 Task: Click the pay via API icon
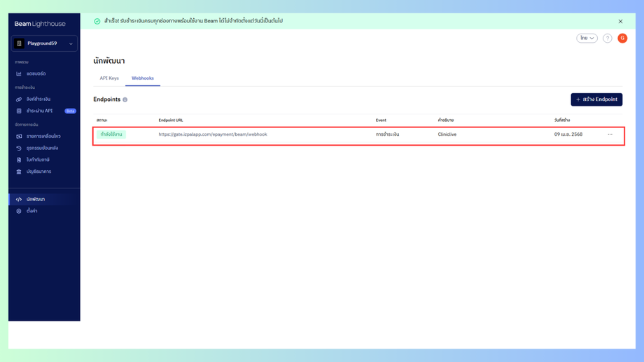(x=19, y=111)
